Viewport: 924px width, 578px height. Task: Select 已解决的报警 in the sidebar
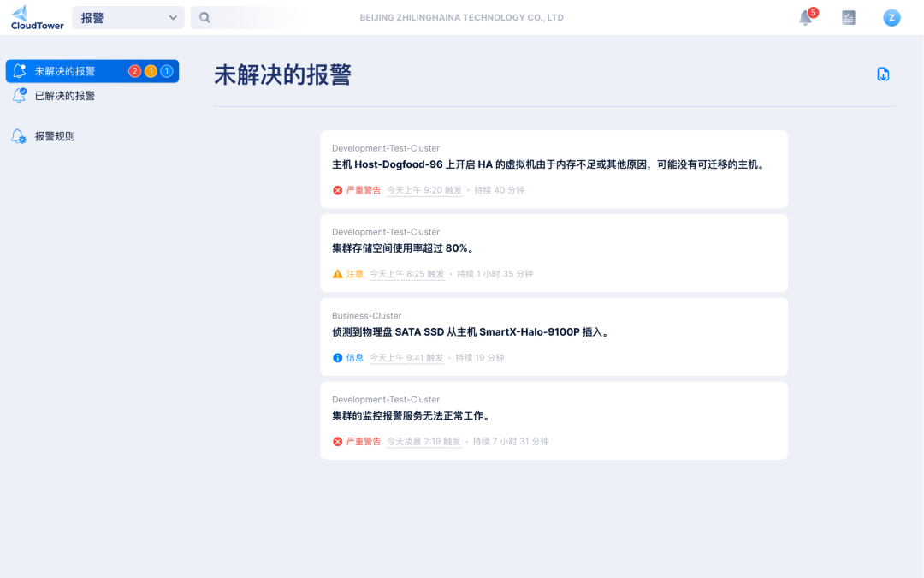[92, 96]
